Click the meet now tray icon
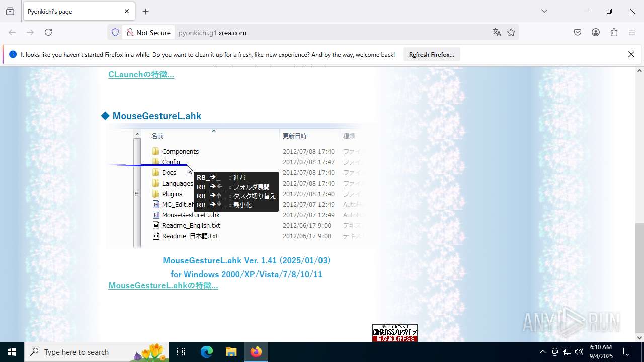 555,352
